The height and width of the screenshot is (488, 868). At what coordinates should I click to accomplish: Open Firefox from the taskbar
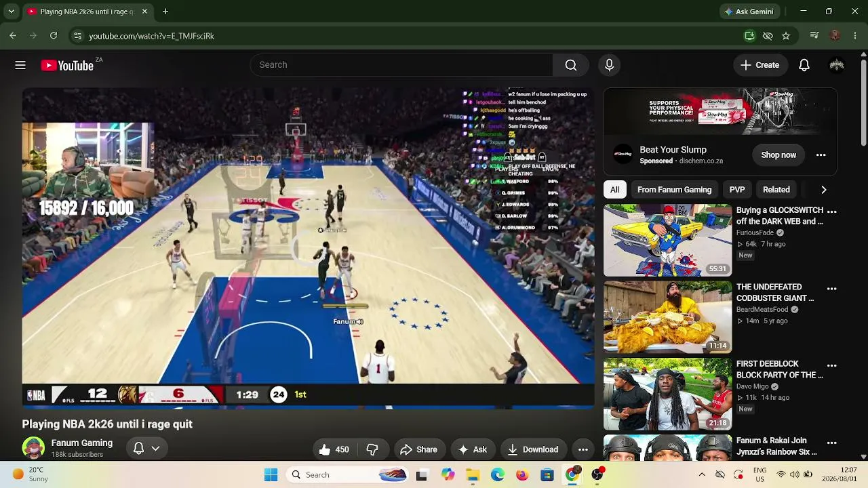click(522, 475)
